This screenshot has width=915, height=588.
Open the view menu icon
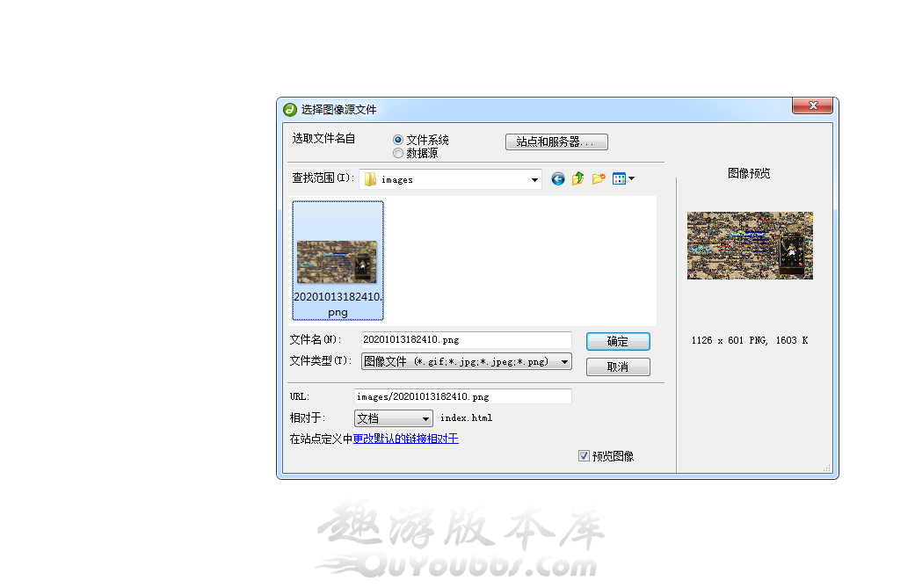coord(622,179)
